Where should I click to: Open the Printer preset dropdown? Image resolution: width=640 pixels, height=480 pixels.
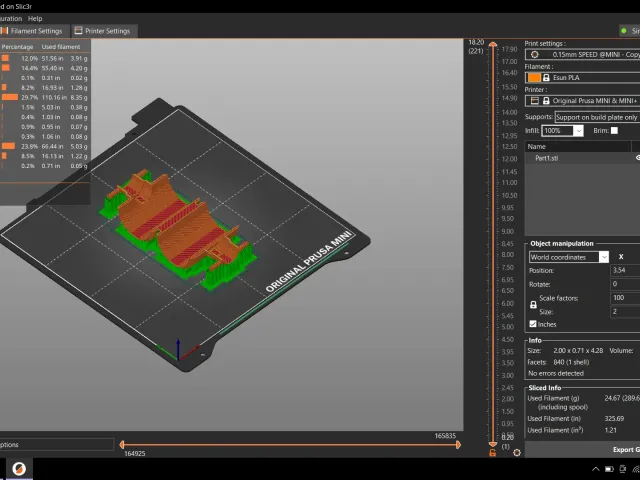(582, 100)
